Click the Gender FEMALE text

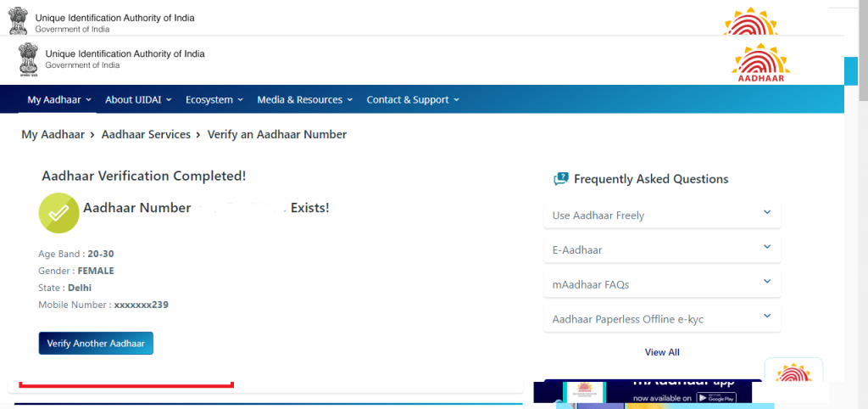point(75,271)
